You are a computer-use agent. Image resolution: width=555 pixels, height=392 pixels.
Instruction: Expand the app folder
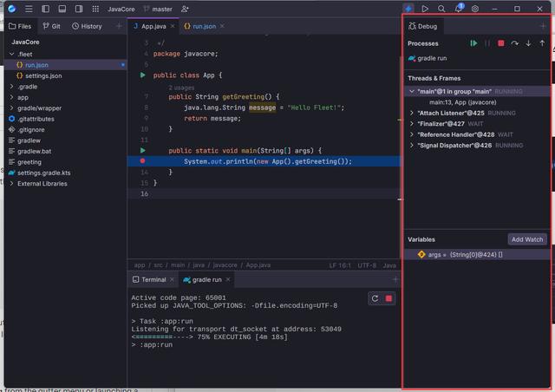tap(11, 97)
